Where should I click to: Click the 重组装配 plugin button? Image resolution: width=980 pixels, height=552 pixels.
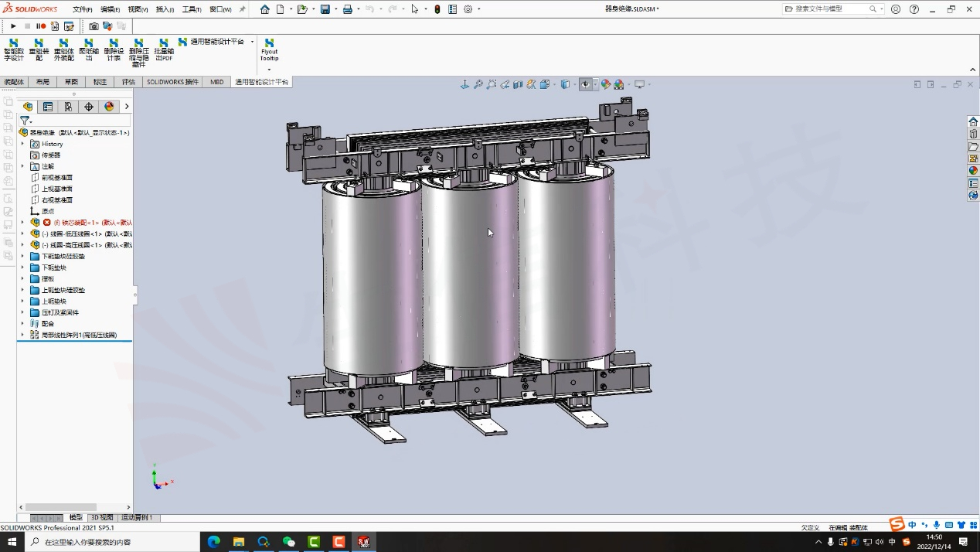coord(39,49)
